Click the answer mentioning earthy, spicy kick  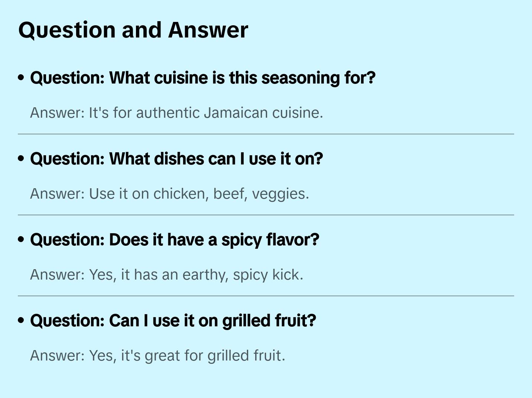166,275
